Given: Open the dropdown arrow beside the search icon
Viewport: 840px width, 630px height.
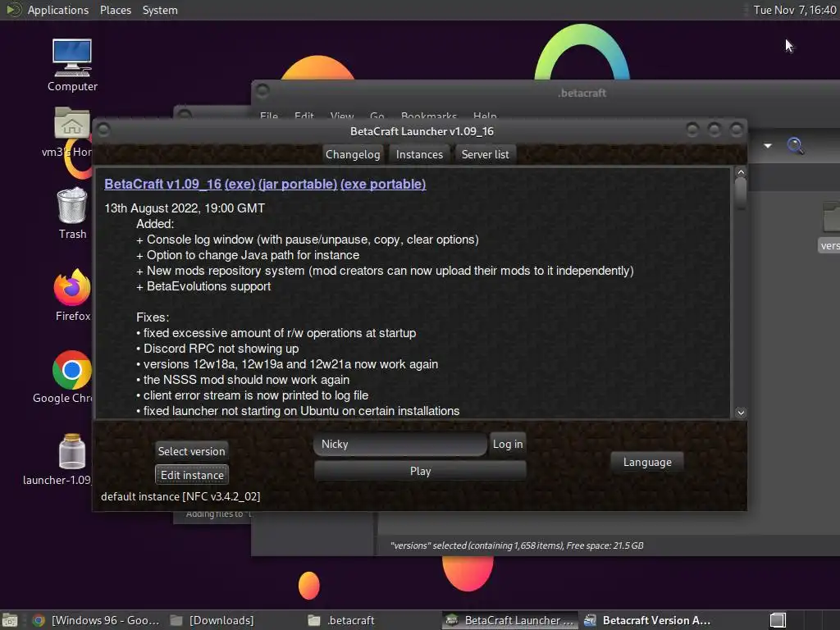Looking at the screenshot, I should [768, 146].
